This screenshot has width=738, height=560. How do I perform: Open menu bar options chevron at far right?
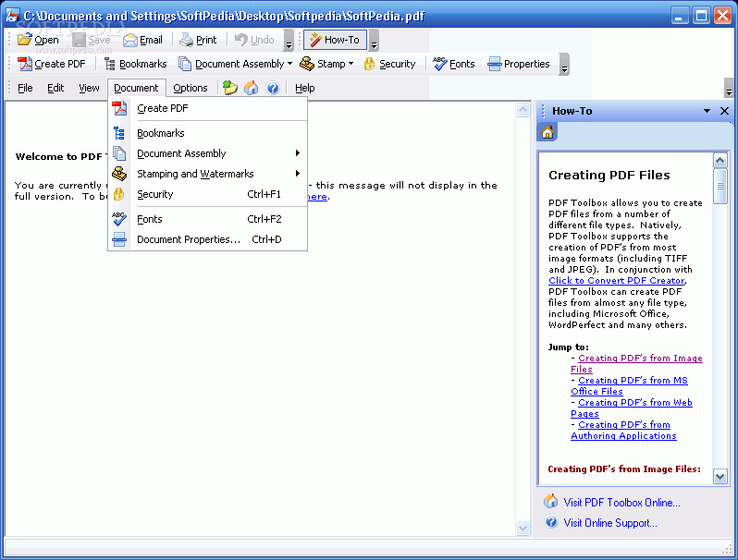point(729,89)
